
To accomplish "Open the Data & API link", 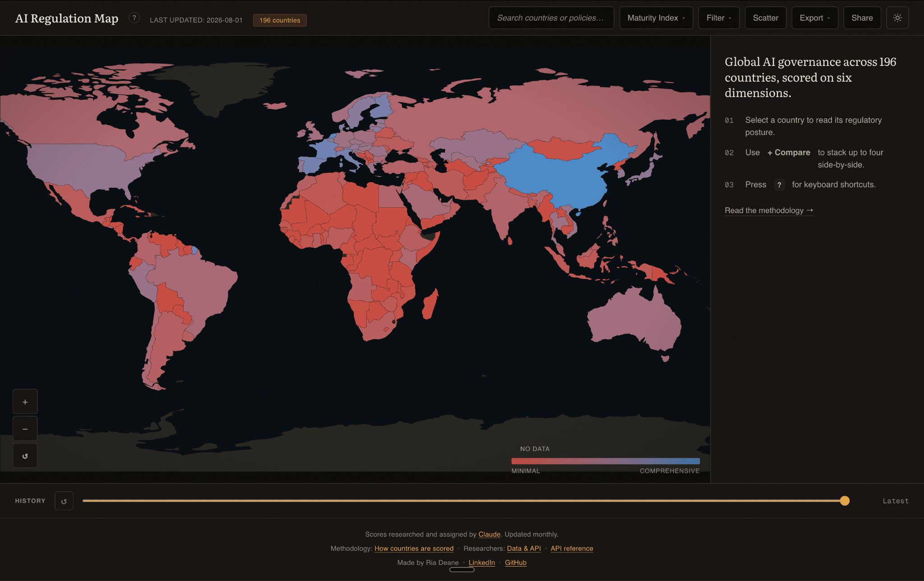I will coord(524,548).
